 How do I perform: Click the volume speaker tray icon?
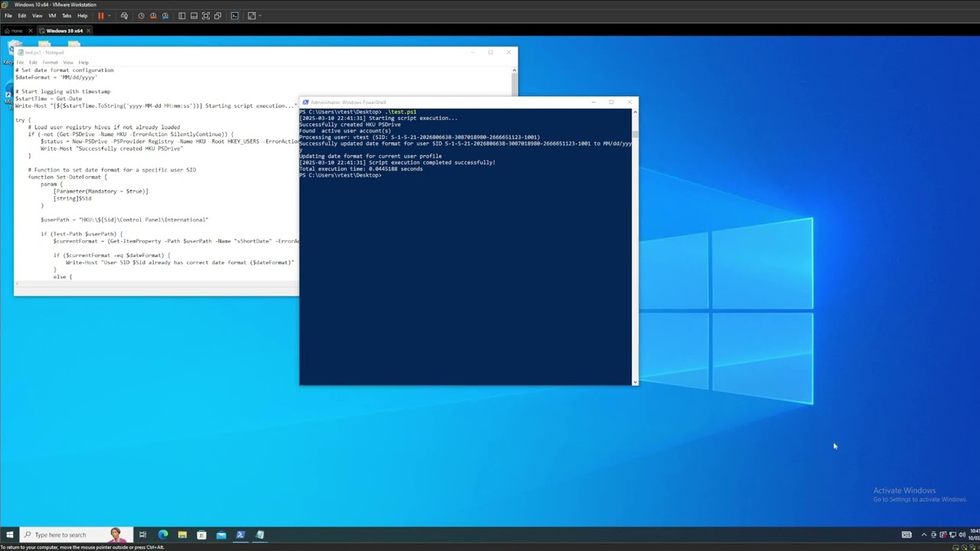pyautogui.click(x=962, y=535)
